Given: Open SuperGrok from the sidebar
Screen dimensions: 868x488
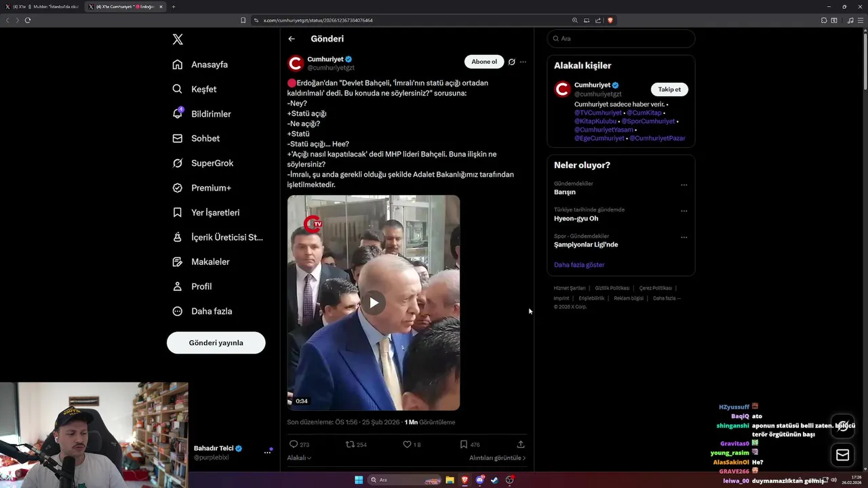Looking at the screenshot, I should click(x=203, y=163).
